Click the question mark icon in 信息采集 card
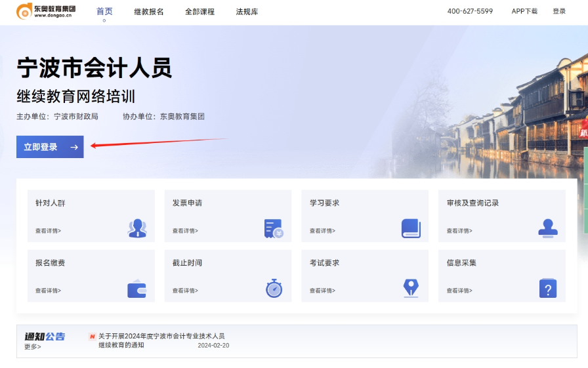The image size is (588, 368). 547,289
